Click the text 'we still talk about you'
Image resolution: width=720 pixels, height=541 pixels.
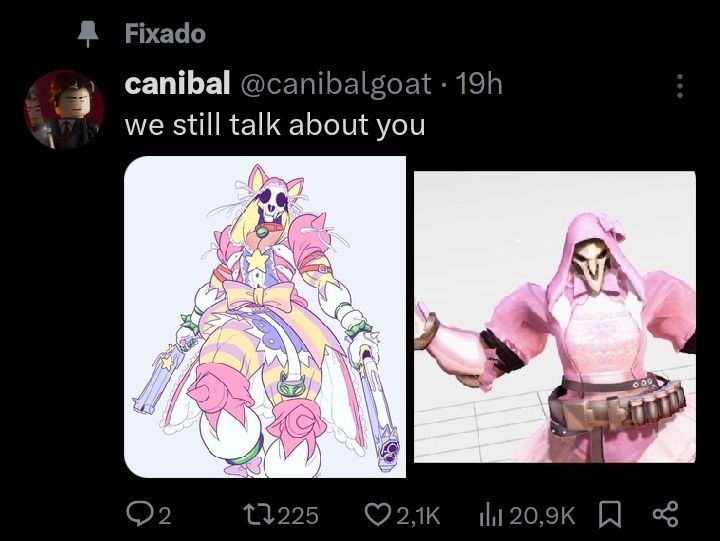click(x=275, y=125)
